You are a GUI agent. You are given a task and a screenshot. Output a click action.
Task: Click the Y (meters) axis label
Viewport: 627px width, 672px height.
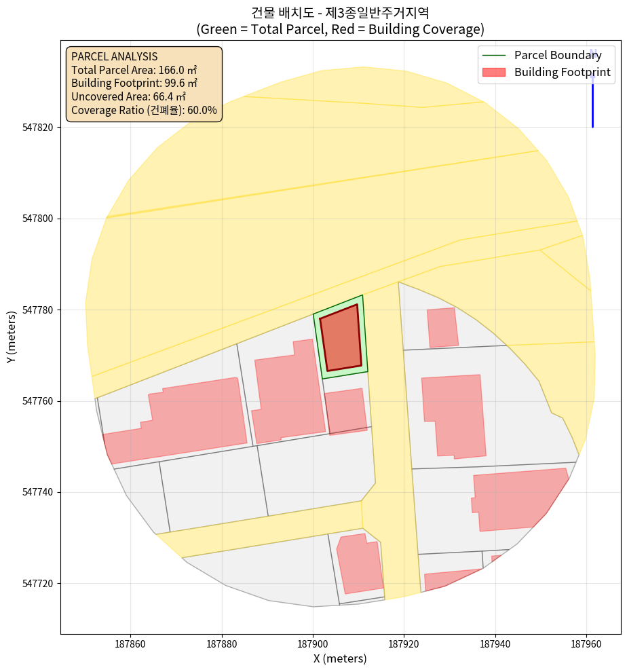12,339
